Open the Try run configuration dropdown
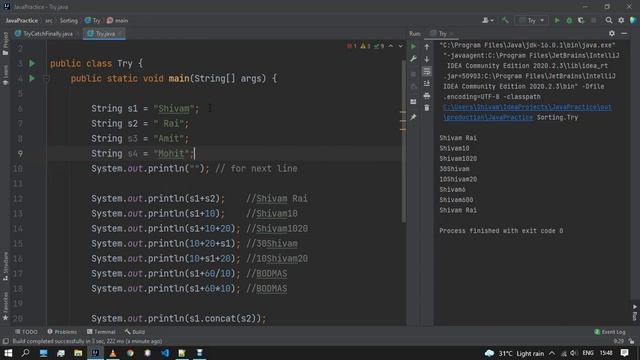Image resolution: width=640 pixels, height=360 pixels. pyautogui.click(x=531, y=20)
